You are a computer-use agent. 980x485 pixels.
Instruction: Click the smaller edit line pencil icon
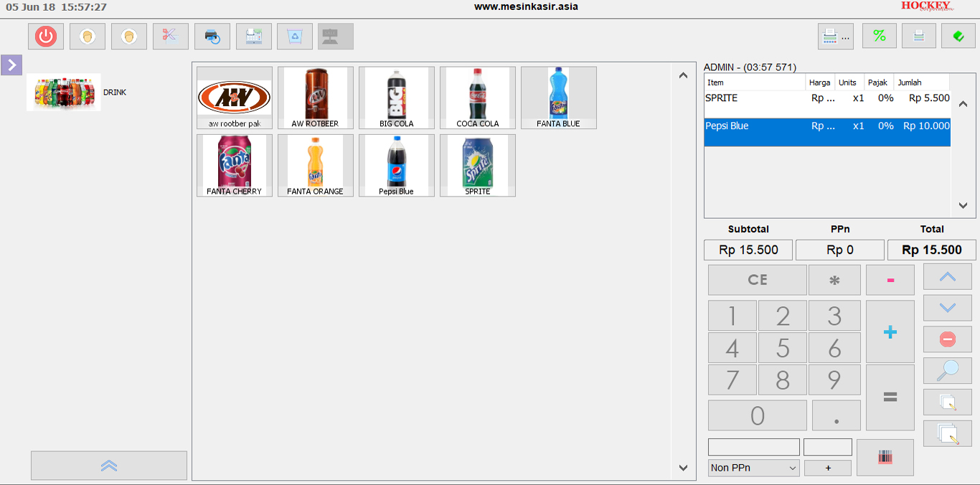click(948, 402)
